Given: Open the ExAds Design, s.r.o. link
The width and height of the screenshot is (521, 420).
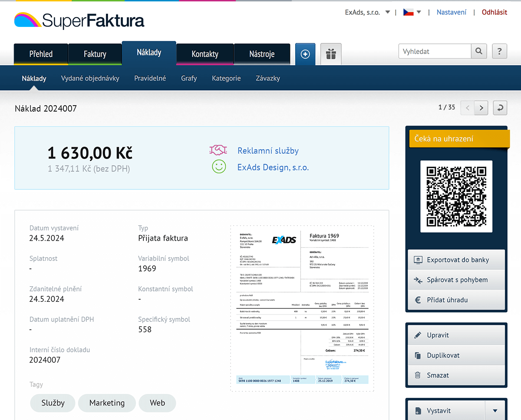Looking at the screenshot, I should pos(273,167).
